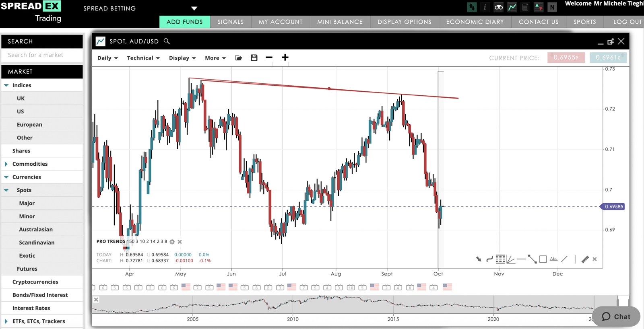Open the Economic Diary tab
Image resolution: width=644 pixels, height=329 pixels.
pos(475,22)
